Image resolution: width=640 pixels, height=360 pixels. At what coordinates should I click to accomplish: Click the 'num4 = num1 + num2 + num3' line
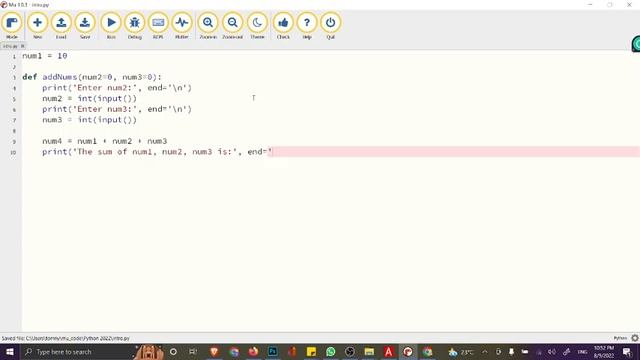[104, 141]
